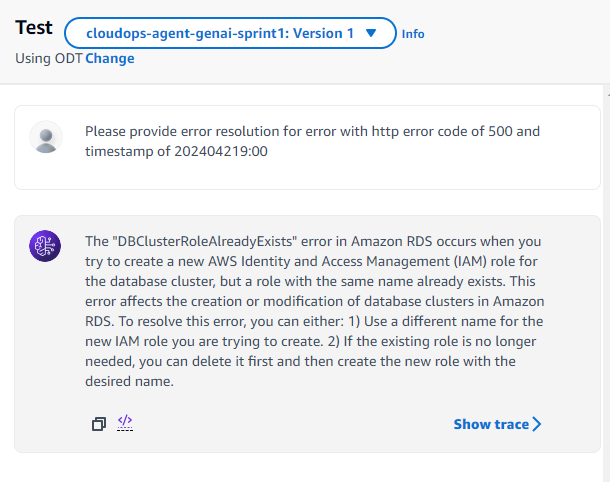Viewport: 610px width, 482px height.
Task: Click the Using ODT label
Action: coord(49,59)
